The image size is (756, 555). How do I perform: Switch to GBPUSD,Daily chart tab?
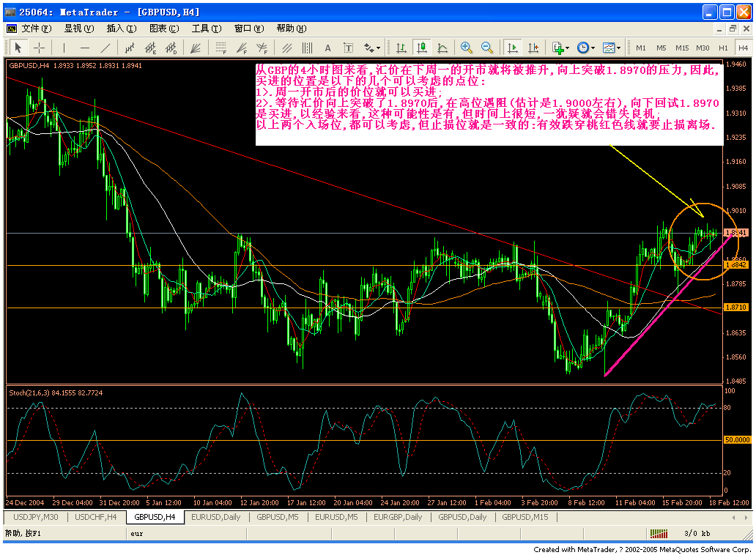[x=462, y=517]
